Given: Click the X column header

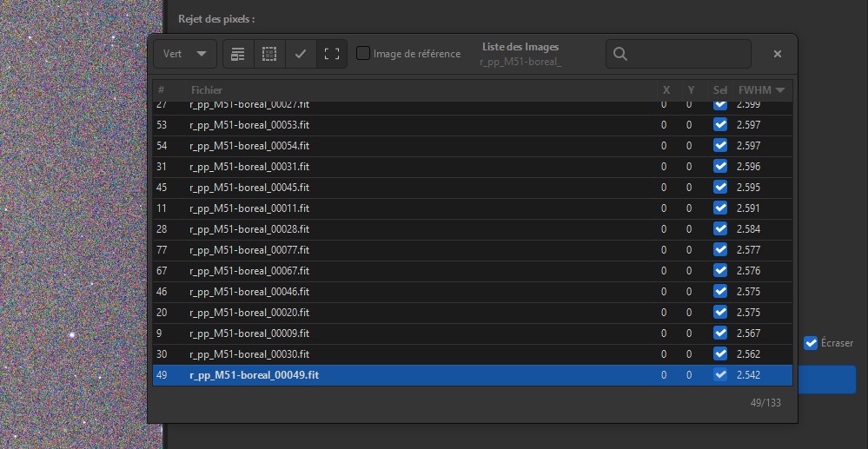Looking at the screenshot, I should pos(666,90).
